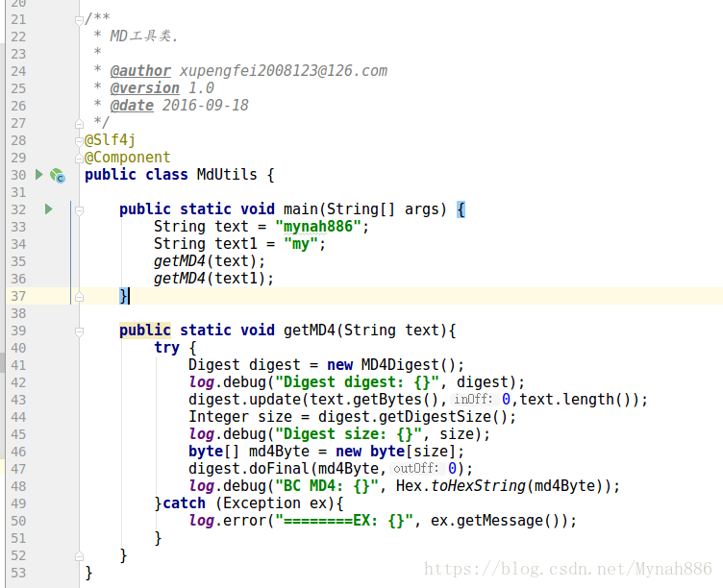Click the "Digest digest: {}" string
Viewport: 723px width, 588px height.
pos(357,382)
